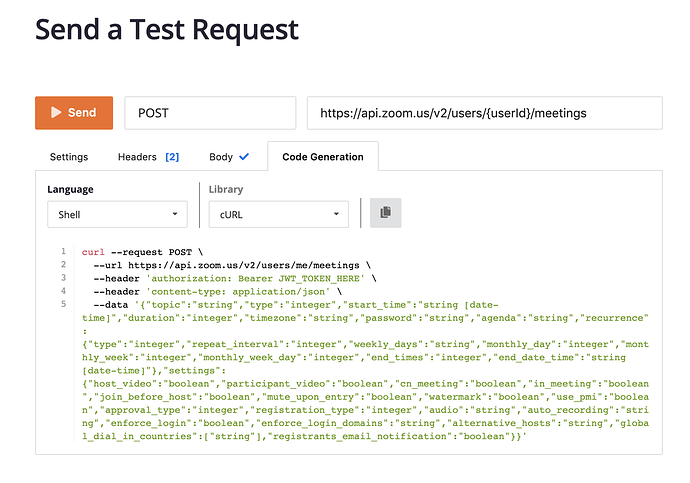
Task: Open the Settings tab
Action: (x=69, y=157)
